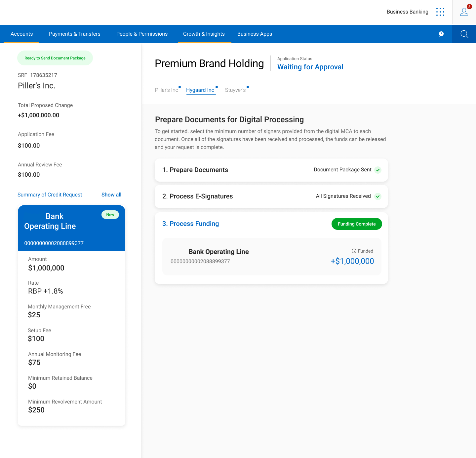Click the Premium Brand Holding heading

click(x=210, y=63)
